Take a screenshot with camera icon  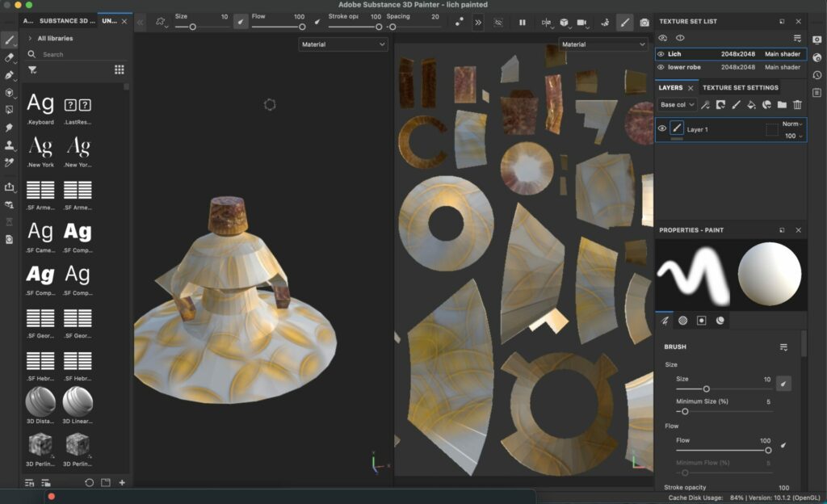pos(644,23)
